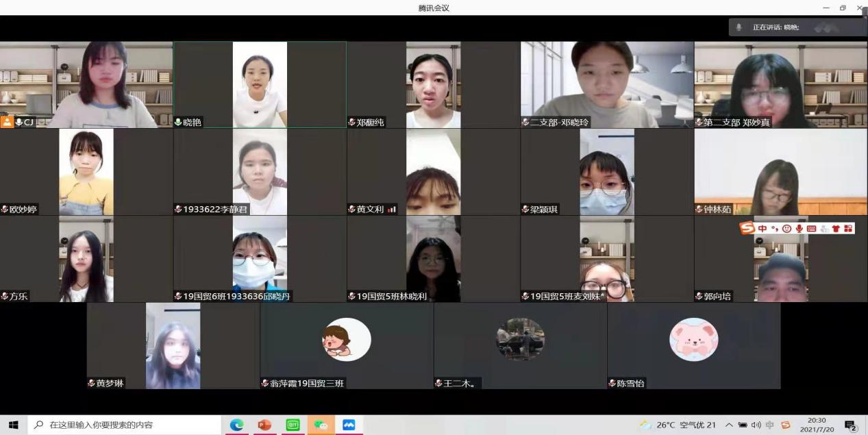Toggle the Sogou punctuation mode
The height and width of the screenshot is (435, 868).
click(x=774, y=228)
